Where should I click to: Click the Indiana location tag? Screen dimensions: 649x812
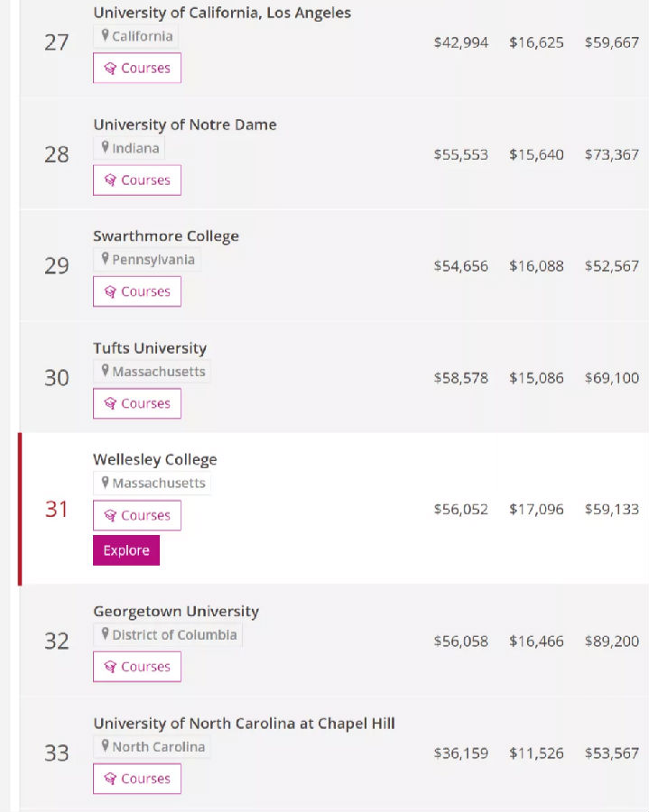tap(130, 148)
